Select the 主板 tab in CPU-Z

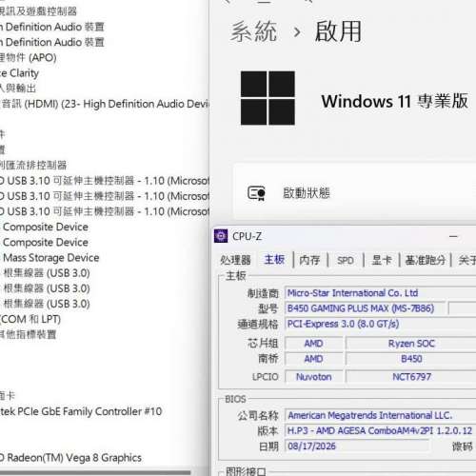tap(274, 260)
